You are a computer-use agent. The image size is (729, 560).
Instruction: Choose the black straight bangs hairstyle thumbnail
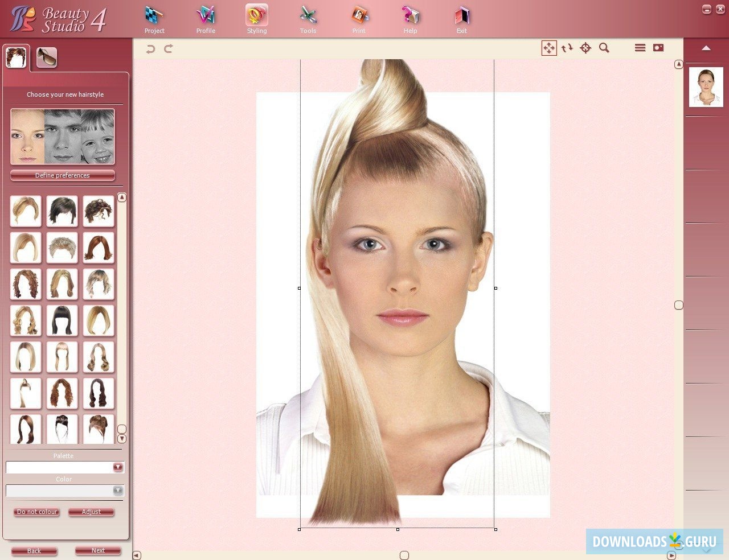point(62,320)
